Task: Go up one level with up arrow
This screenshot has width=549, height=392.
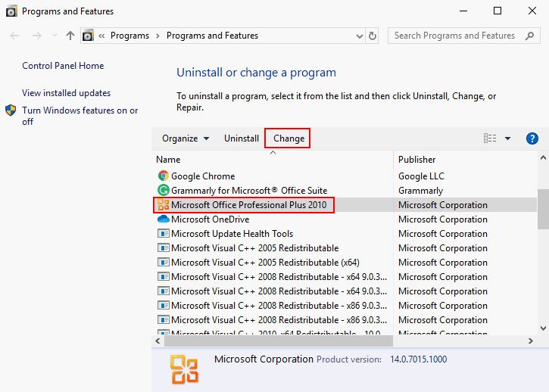Action: coord(70,36)
